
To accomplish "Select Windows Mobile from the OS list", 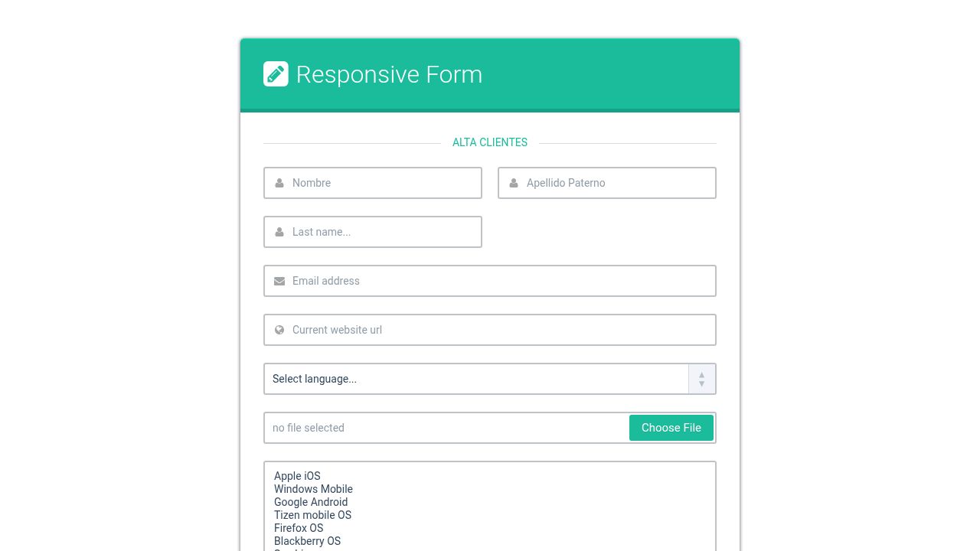I will coord(313,489).
